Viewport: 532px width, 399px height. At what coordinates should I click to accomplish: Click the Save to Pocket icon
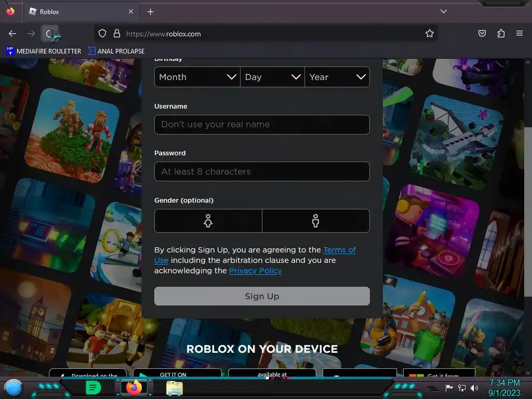point(482,33)
